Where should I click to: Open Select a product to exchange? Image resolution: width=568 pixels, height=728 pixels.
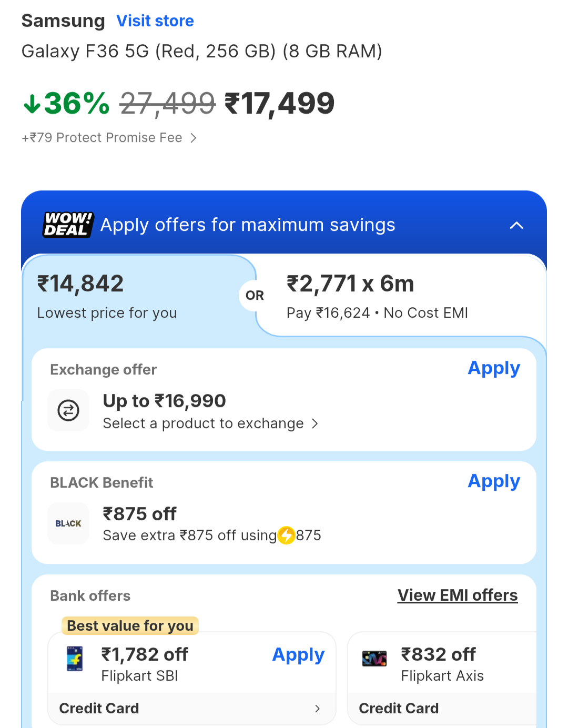[210, 423]
